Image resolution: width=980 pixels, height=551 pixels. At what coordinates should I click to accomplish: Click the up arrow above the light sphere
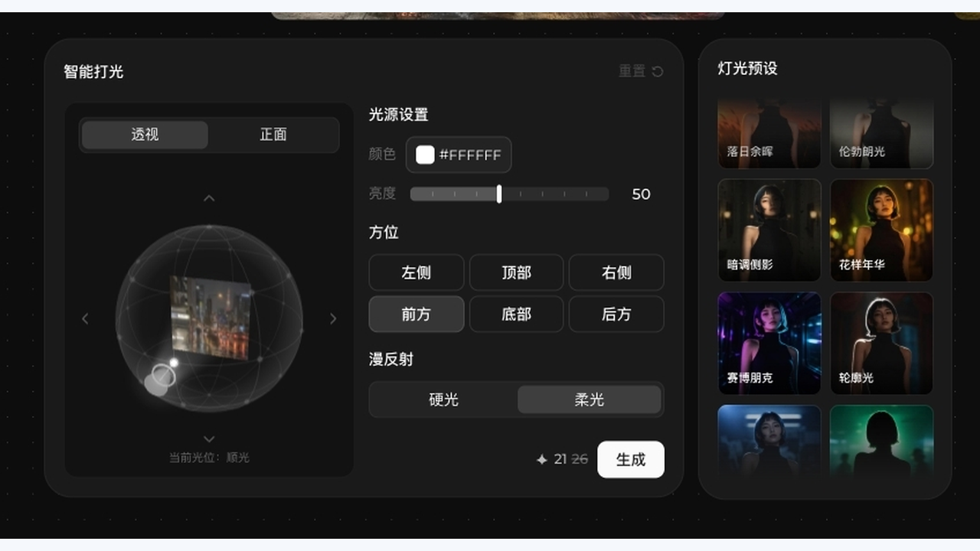coord(209,198)
